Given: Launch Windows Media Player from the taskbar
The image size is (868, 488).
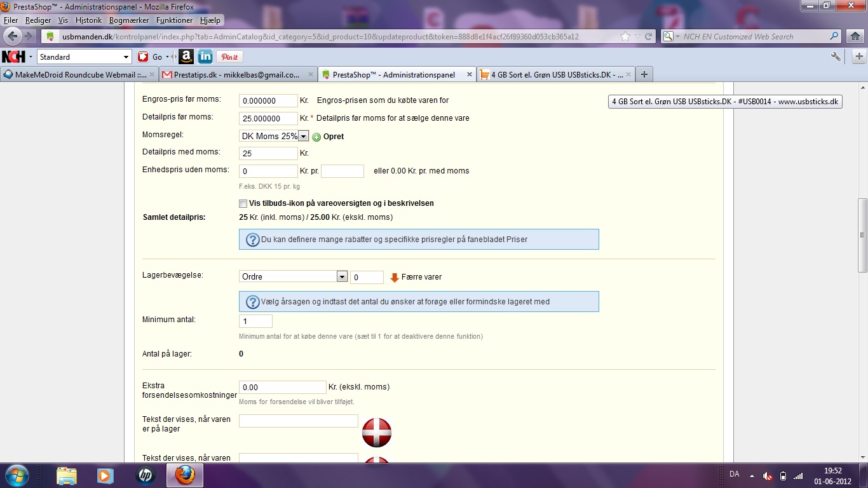Looking at the screenshot, I should coord(105,475).
